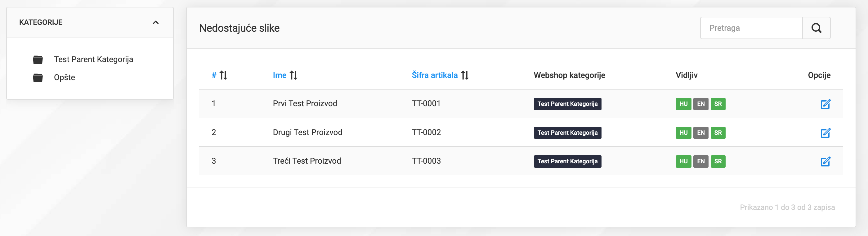Click Treći Test Proizvod name
Screen dimensions: 868x236
click(307, 161)
